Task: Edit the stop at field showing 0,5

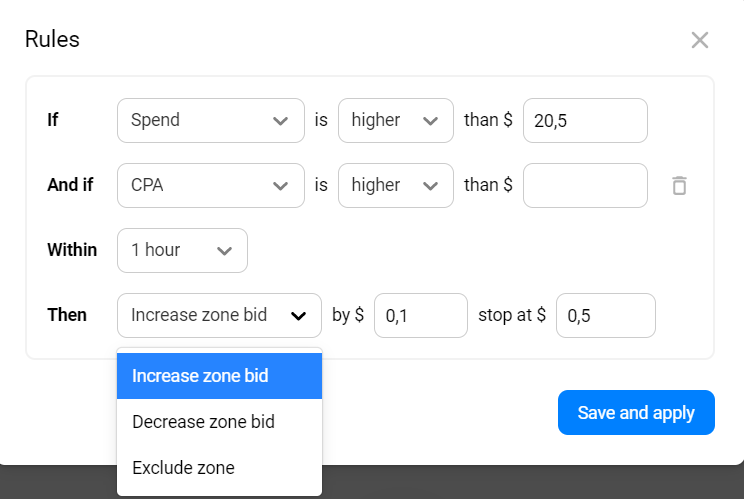Action: tap(605, 315)
